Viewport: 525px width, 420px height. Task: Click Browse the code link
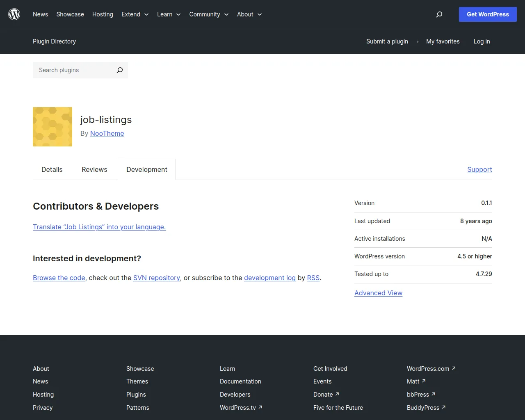(59, 278)
